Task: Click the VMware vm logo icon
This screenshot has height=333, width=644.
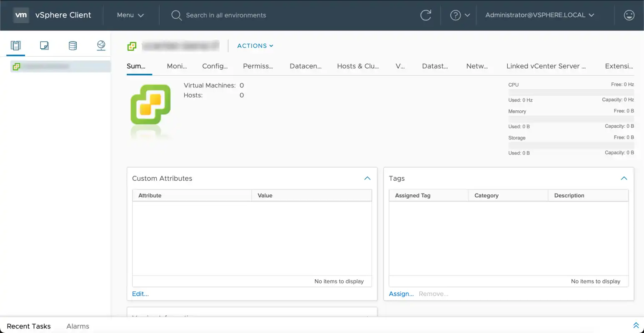Action: tap(21, 15)
